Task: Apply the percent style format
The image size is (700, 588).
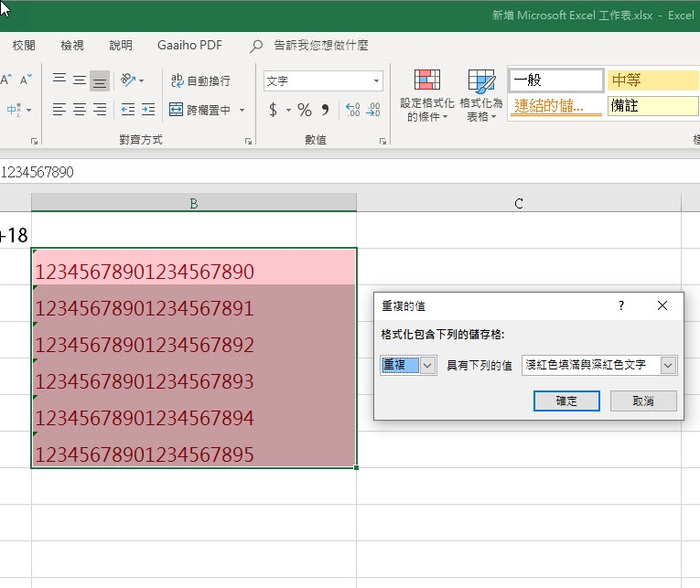Action: [305, 111]
